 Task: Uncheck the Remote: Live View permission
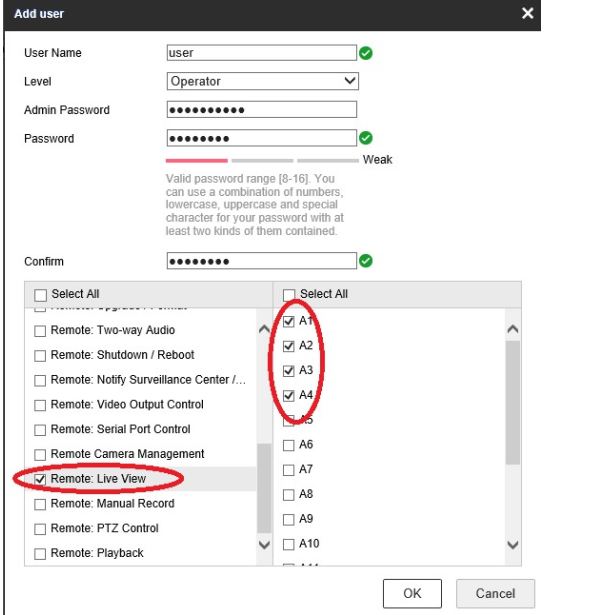click(40, 479)
